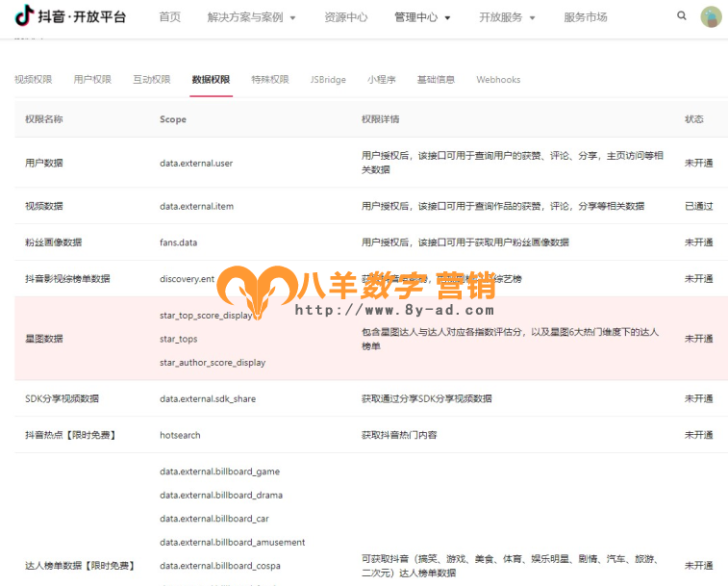The image size is (728, 586).
Task: Switch to the 互动权限 tab
Action: [x=151, y=80]
